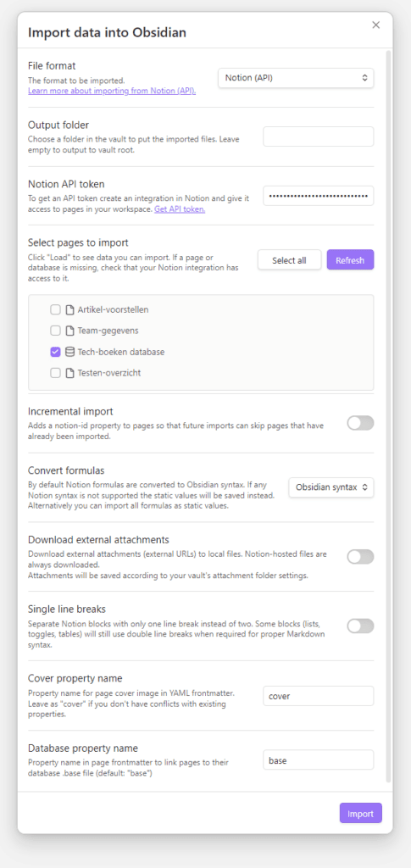
Task: Select the Team-gegevens page label
Action: tap(108, 331)
